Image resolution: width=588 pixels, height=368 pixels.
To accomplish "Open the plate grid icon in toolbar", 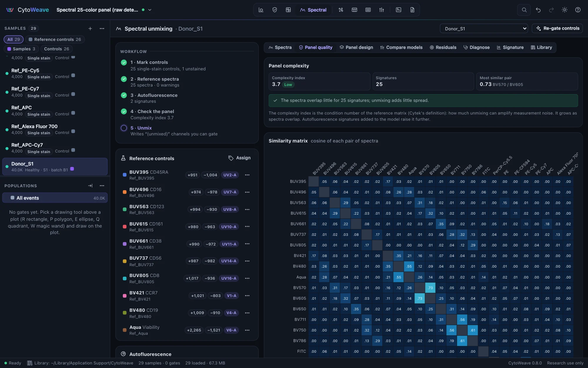I will point(368,10).
